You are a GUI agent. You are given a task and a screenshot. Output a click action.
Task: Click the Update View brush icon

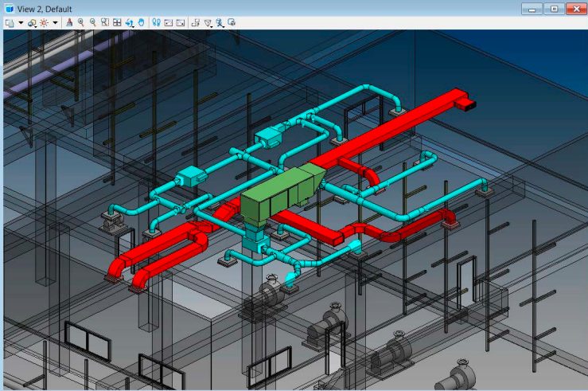coord(69,22)
